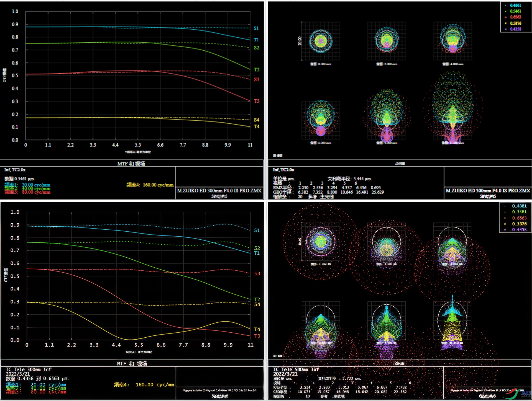The height and width of the screenshot is (401, 532).
Task: Open the top spot diagram at image height 0.000 mm
Action: pos(321,41)
